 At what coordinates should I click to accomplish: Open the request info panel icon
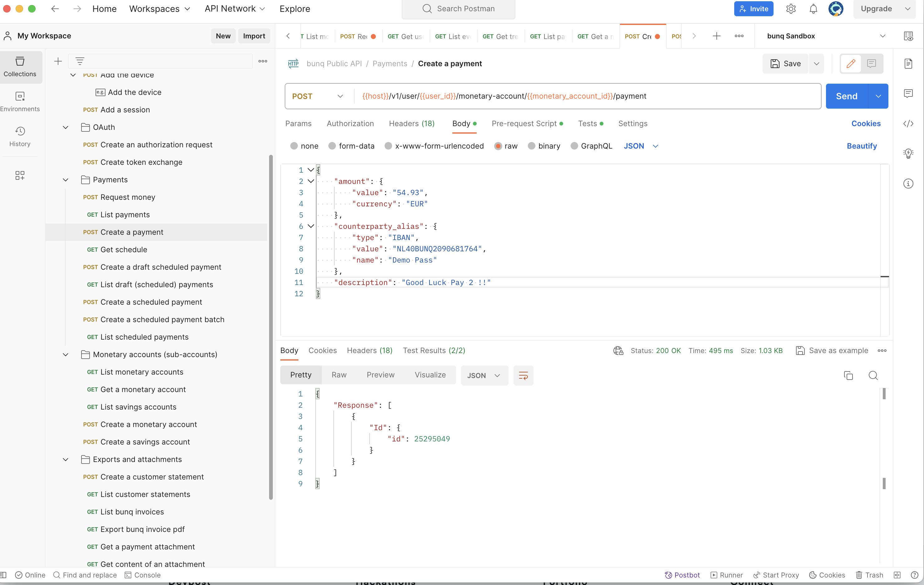[908, 184]
